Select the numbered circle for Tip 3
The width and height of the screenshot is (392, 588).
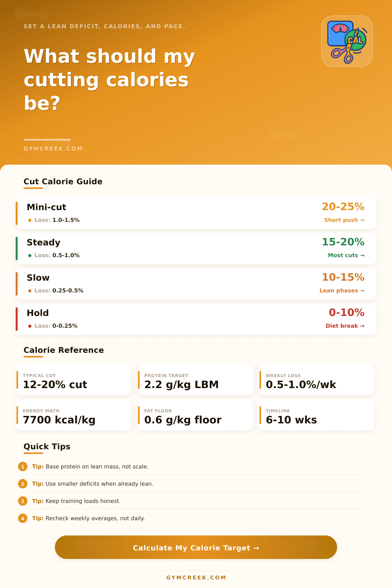[23, 501]
